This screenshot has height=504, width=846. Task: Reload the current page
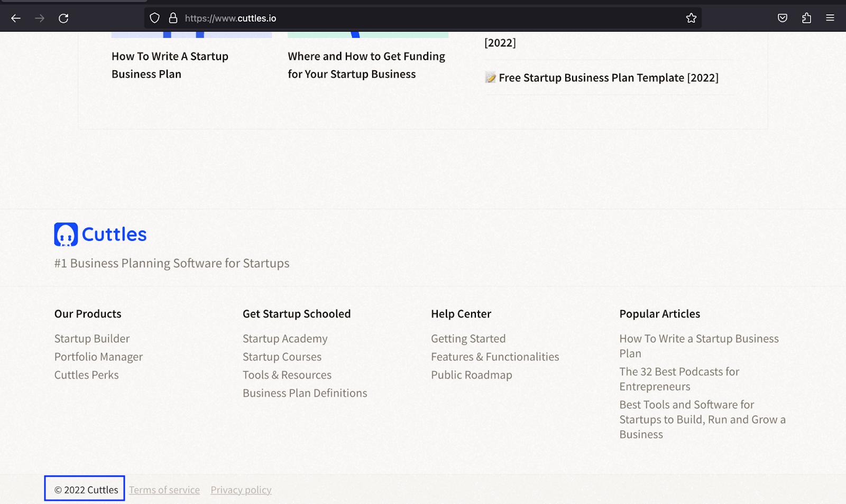[63, 17]
